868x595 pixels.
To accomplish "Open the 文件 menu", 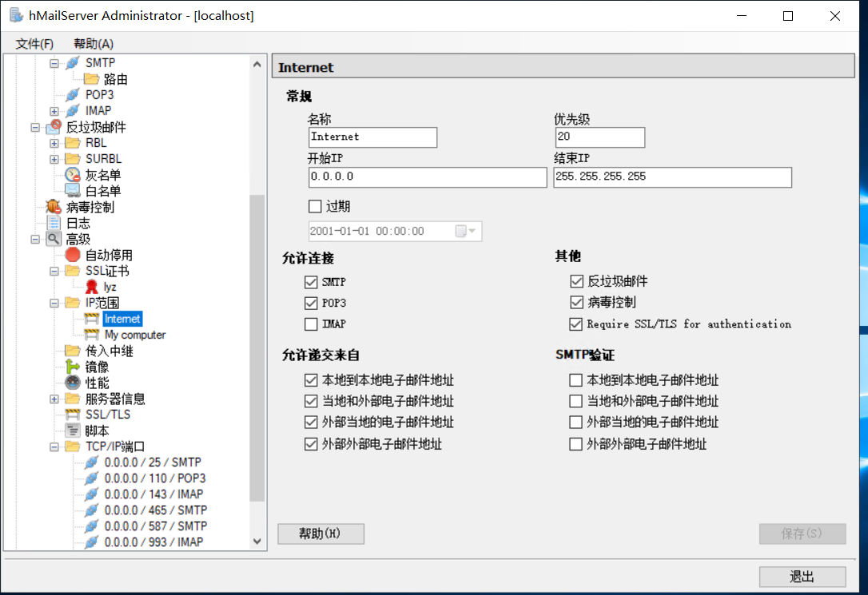I will point(33,42).
